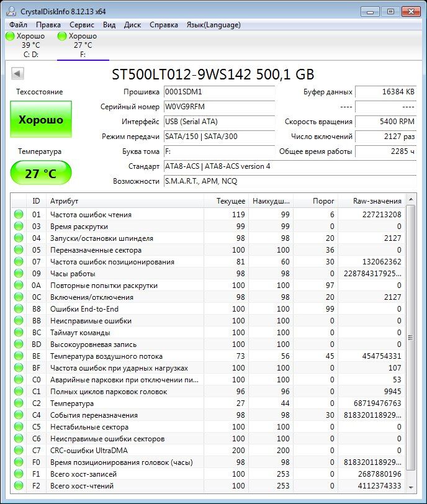The width and height of the screenshot is (427, 504).
Task: Click the total work time field 2285 ч
Action: pyautogui.click(x=385, y=151)
